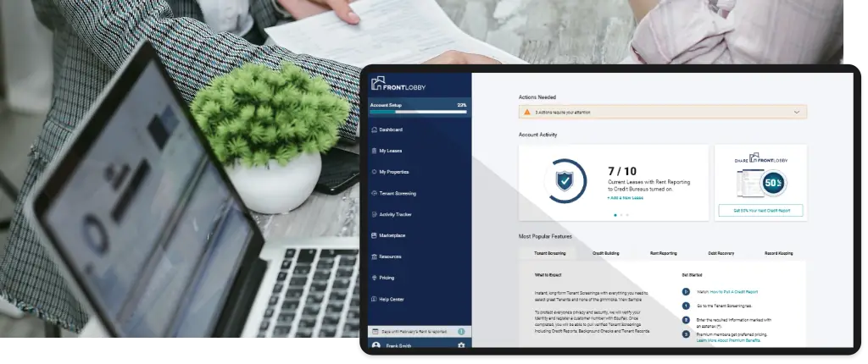Select the third carousel dot in activity card
The width and height of the screenshot is (868, 364).
(627, 215)
